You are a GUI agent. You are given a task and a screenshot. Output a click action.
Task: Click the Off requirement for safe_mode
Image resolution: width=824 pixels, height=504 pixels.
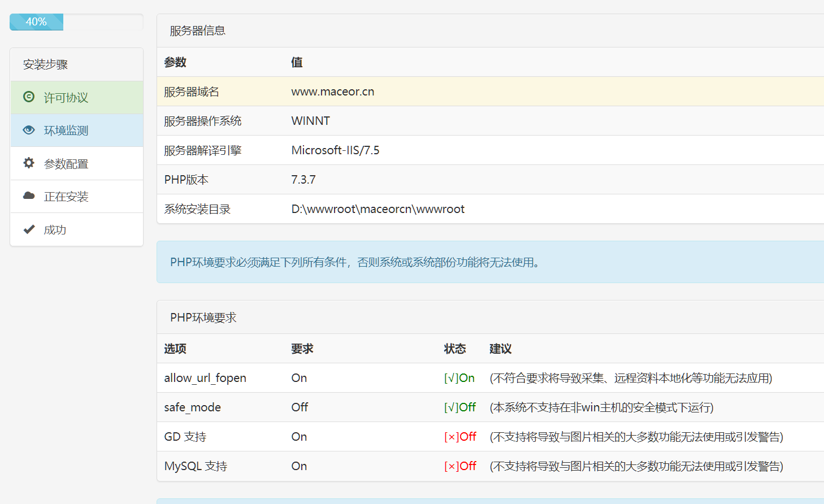click(300, 407)
